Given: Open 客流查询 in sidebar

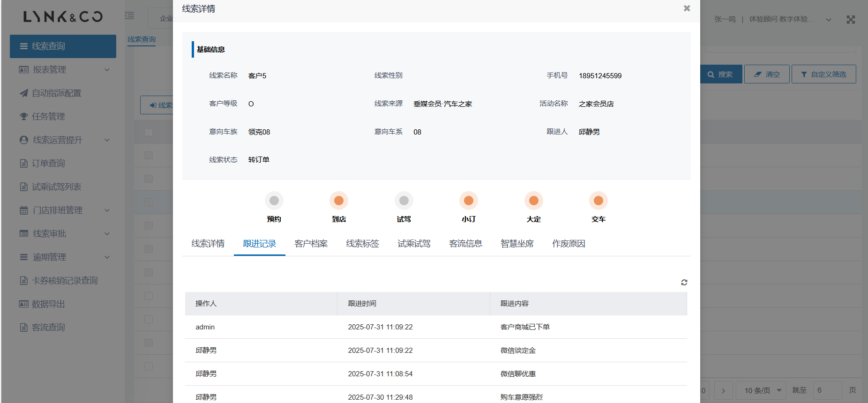Looking at the screenshot, I should (63, 328).
